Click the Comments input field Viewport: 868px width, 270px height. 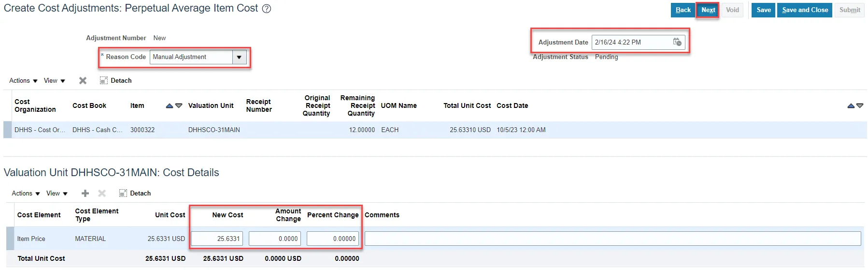point(612,239)
